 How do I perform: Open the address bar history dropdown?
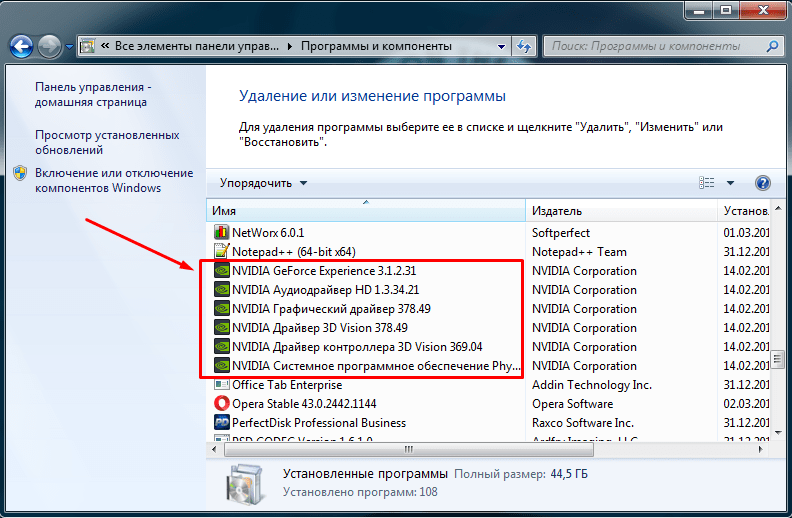(x=501, y=46)
